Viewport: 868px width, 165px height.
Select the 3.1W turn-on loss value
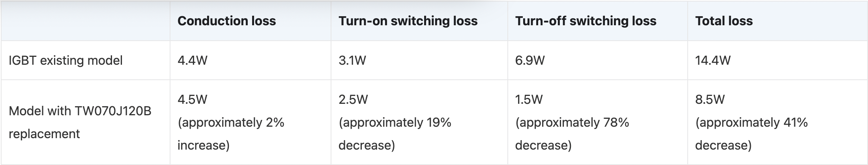click(352, 60)
